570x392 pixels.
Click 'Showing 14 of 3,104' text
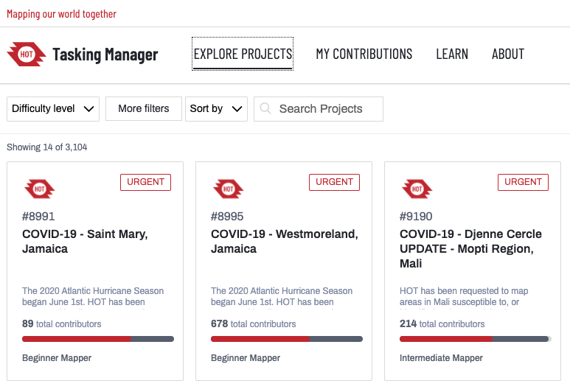pyautogui.click(x=47, y=147)
